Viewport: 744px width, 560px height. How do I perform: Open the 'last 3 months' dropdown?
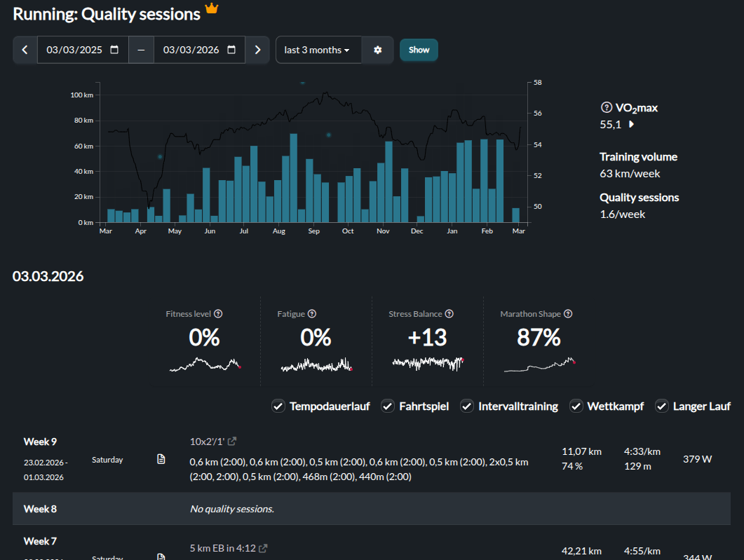pyautogui.click(x=318, y=50)
